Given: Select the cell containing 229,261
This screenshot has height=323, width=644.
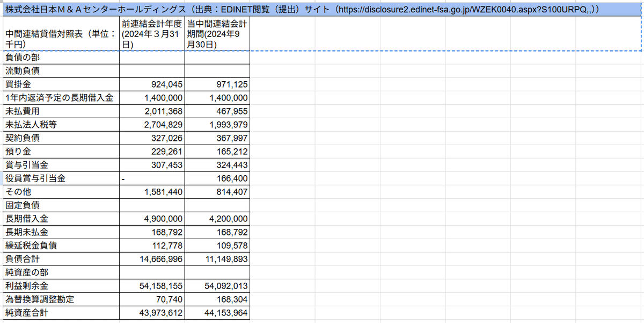Looking at the screenshot, I should pyautogui.click(x=152, y=152).
